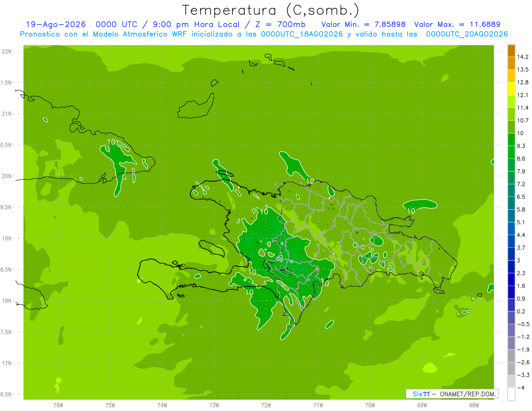532x411 pixels.
Task: Click the 11.4 colorbar value
Action: (x=523, y=108)
